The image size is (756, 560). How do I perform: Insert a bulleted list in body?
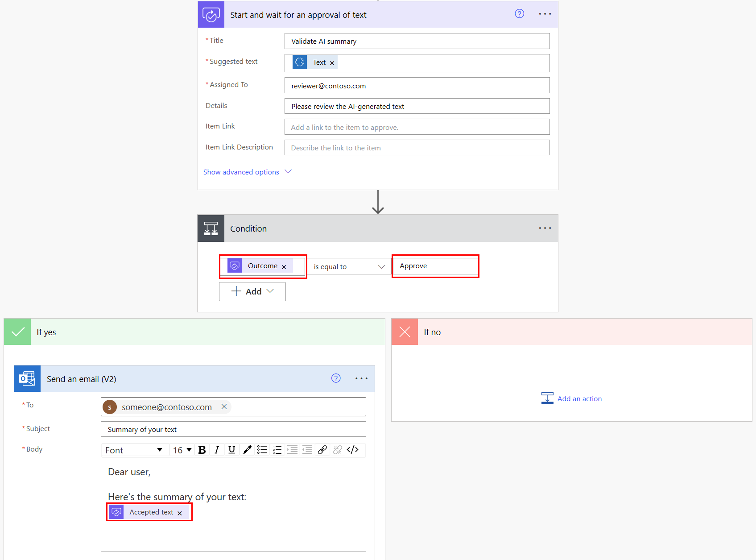tap(262, 450)
